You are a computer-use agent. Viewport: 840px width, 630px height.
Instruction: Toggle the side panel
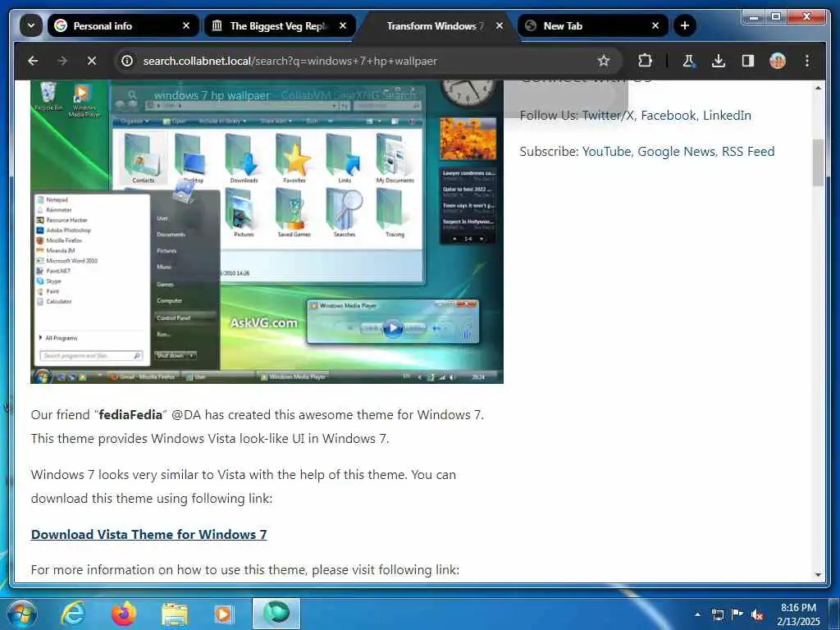tap(748, 61)
